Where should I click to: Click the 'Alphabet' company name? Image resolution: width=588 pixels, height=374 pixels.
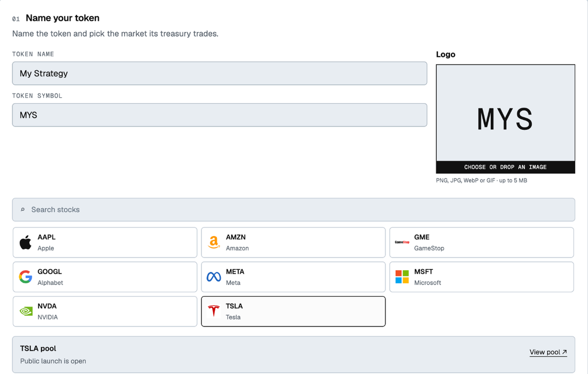pos(50,283)
